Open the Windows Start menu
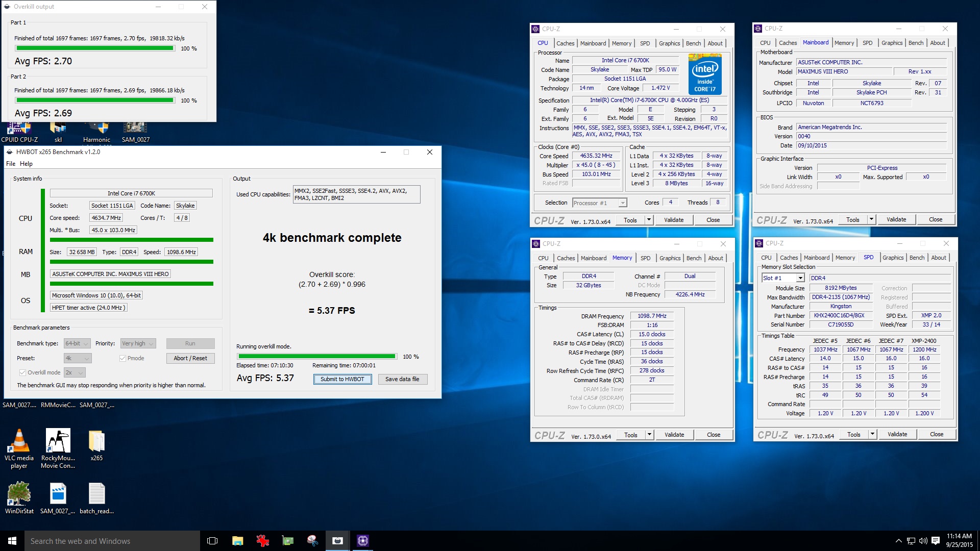Image resolution: width=980 pixels, height=551 pixels. (x=12, y=541)
